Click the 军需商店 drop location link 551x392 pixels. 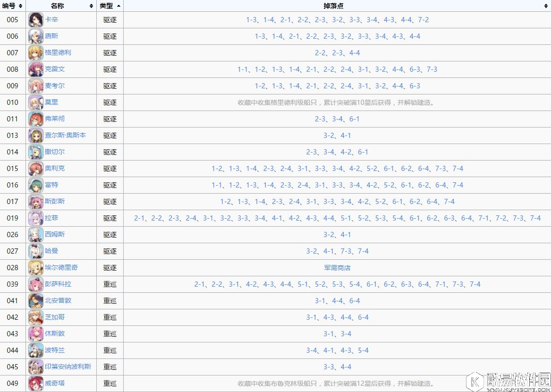[x=337, y=268]
